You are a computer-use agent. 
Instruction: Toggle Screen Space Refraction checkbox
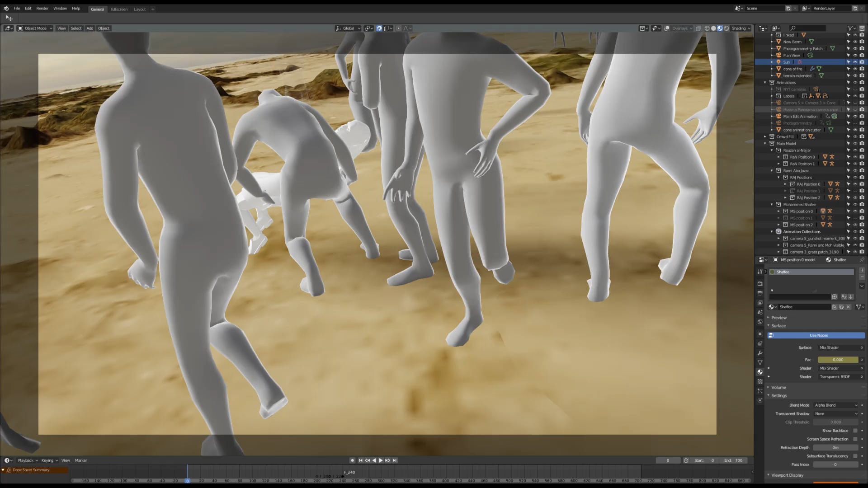[x=855, y=439]
